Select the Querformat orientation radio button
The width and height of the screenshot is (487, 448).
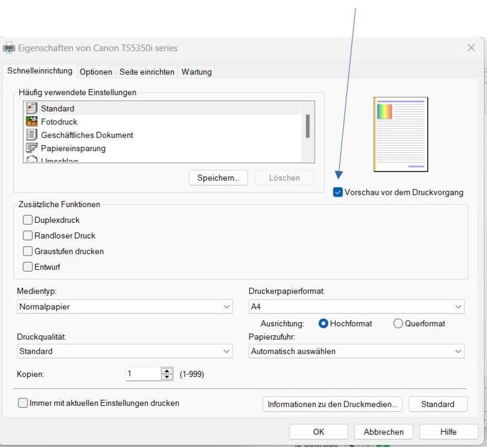[398, 324]
